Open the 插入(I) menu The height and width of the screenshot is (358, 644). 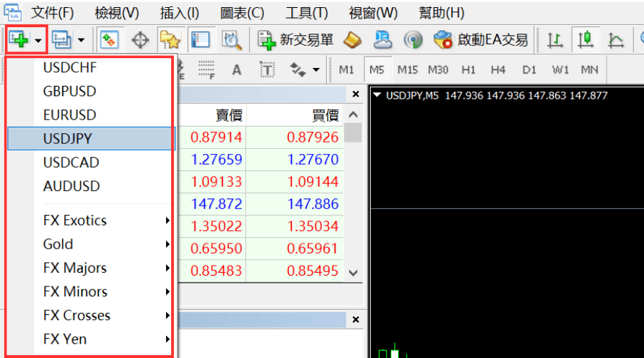[180, 13]
